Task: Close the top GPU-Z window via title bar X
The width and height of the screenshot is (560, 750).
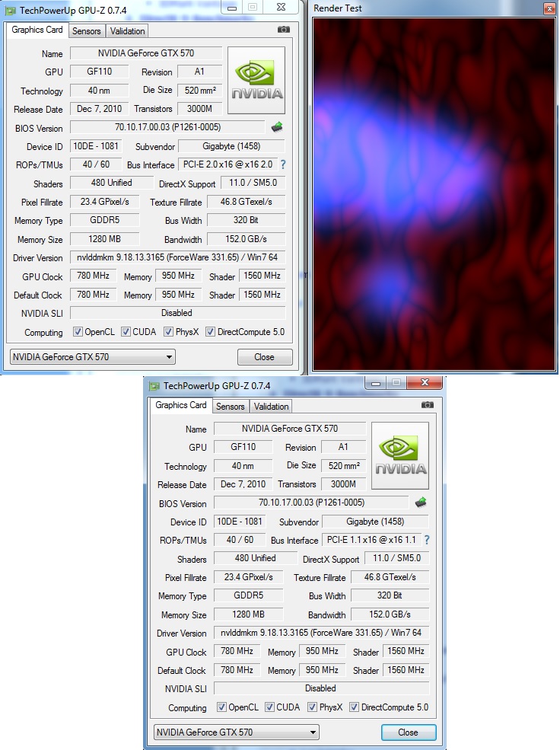Action: [281, 7]
